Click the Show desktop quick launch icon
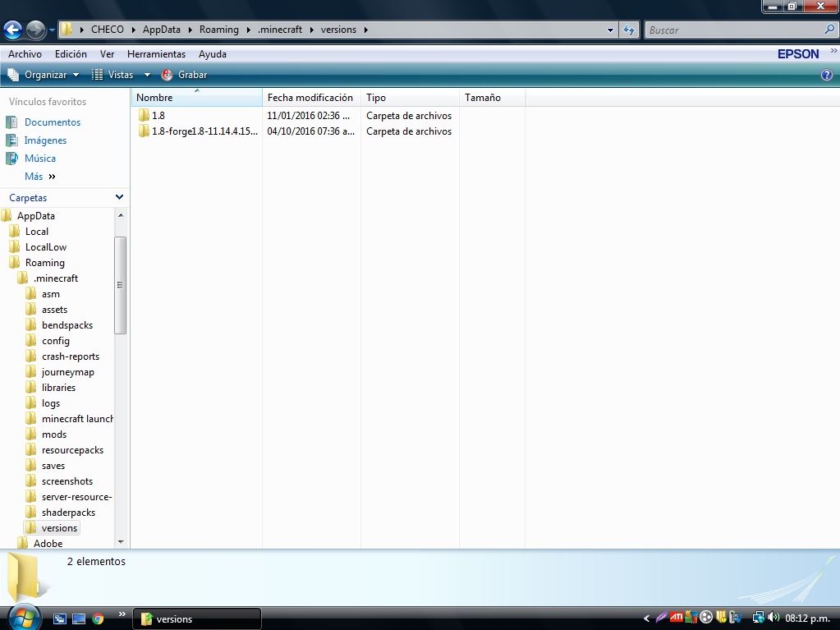This screenshot has width=840, height=630. 79,619
